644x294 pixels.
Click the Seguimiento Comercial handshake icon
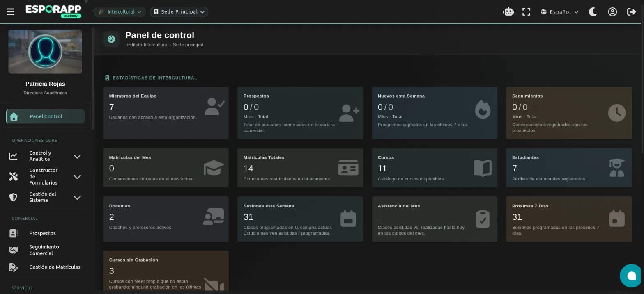click(13, 250)
